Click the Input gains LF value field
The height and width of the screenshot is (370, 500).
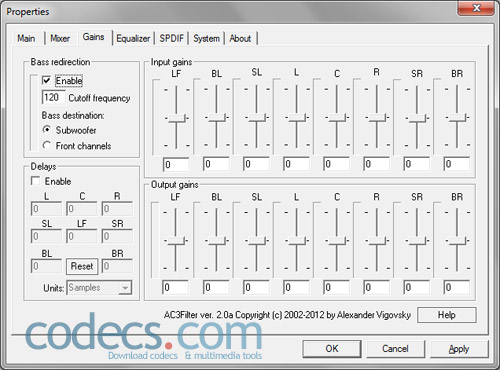[176, 164]
